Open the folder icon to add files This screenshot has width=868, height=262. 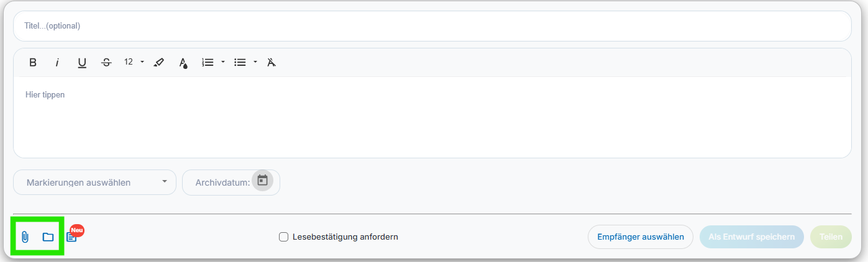coord(48,237)
